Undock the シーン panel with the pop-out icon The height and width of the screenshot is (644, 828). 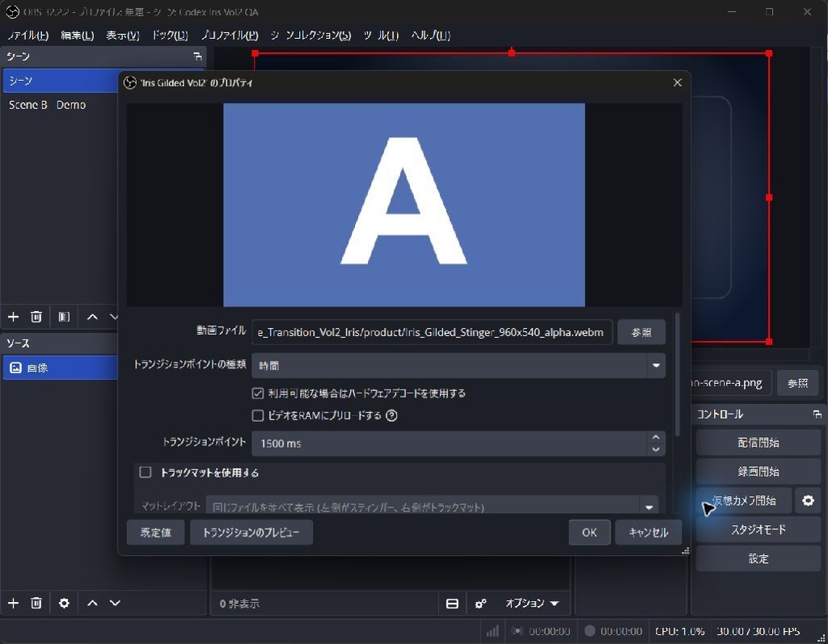[197, 57]
